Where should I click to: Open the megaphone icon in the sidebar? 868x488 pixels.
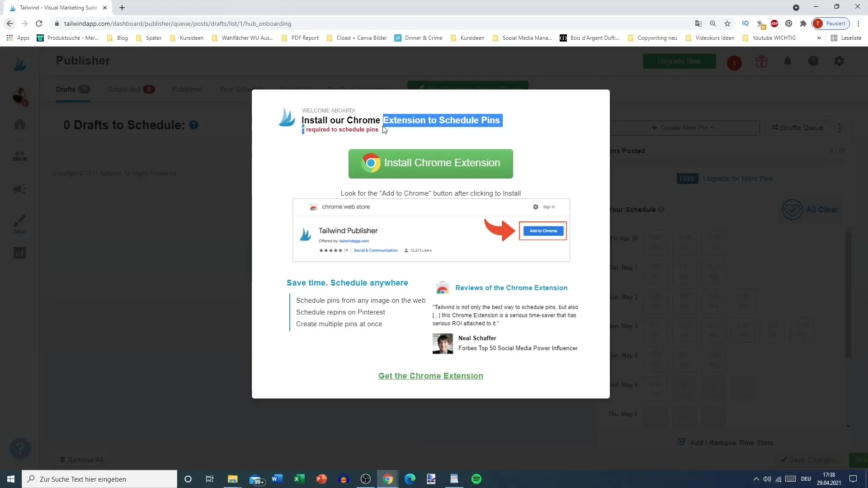click(19, 189)
